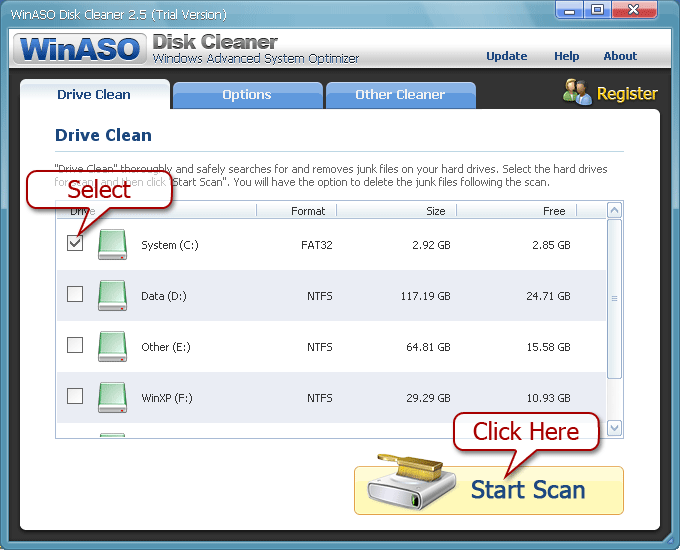Screen dimensions: 680x550
Task: Click the 15.58 GB free value
Action: tap(548, 347)
